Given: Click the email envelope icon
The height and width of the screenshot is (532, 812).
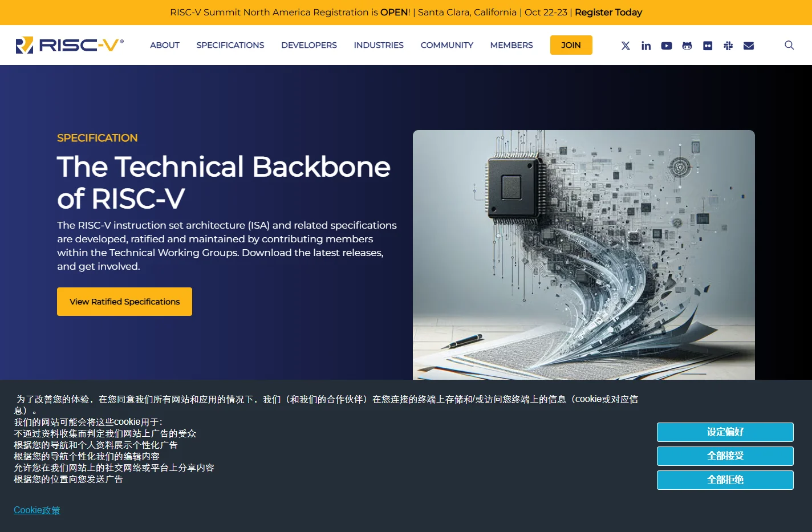Looking at the screenshot, I should (749, 46).
